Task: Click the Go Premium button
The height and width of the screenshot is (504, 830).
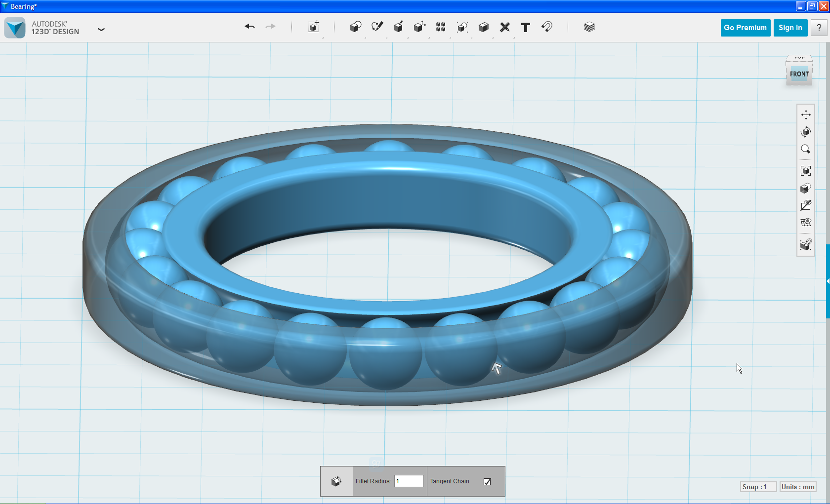Action: coord(745,28)
